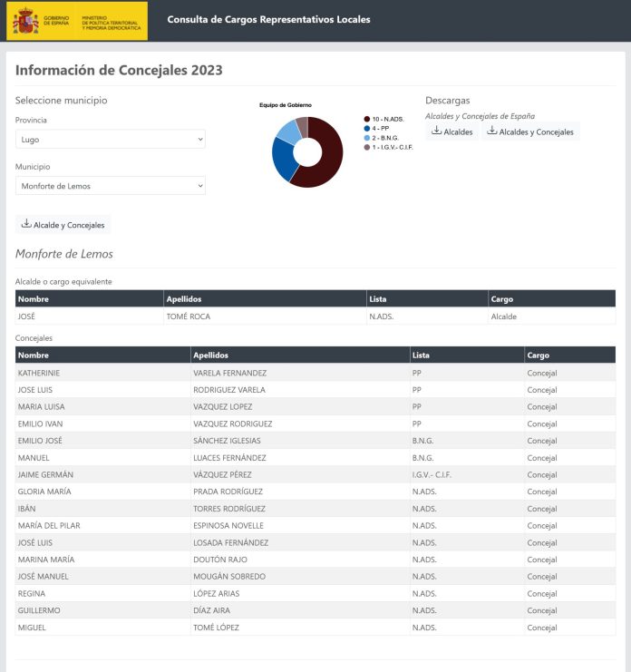
Task: Click download icon on Alcaldes button
Action: point(436,131)
